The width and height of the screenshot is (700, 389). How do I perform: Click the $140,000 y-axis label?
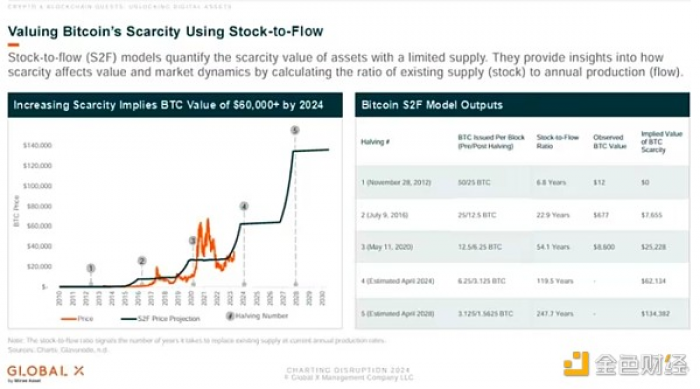tap(38, 145)
